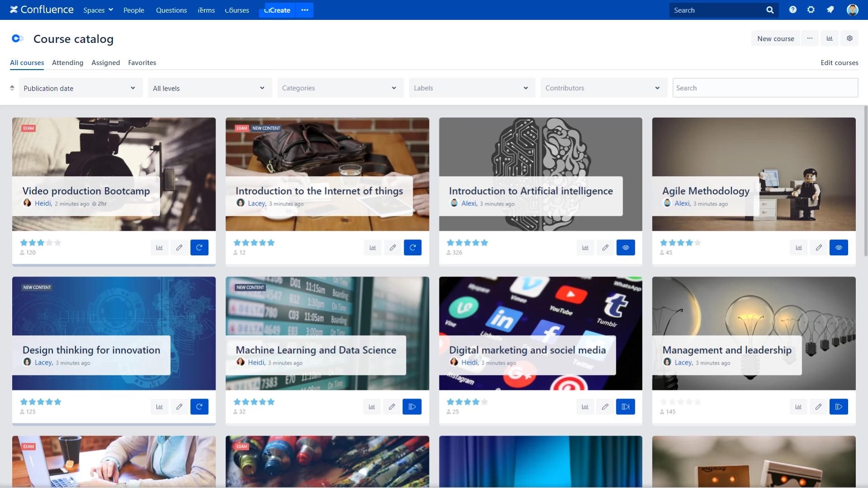Open catalog settings gear icon
The image size is (868, 488).
pyautogui.click(x=850, y=38)
